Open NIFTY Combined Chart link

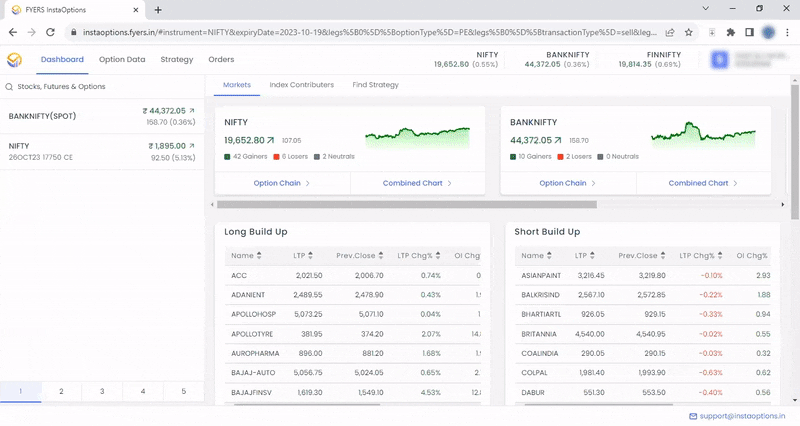click(x=417, y=183)
